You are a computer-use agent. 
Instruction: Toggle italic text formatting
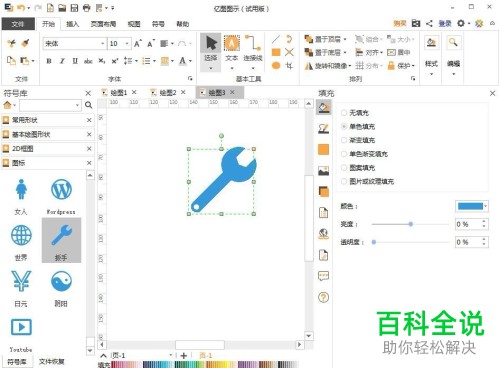pos(62,61)
